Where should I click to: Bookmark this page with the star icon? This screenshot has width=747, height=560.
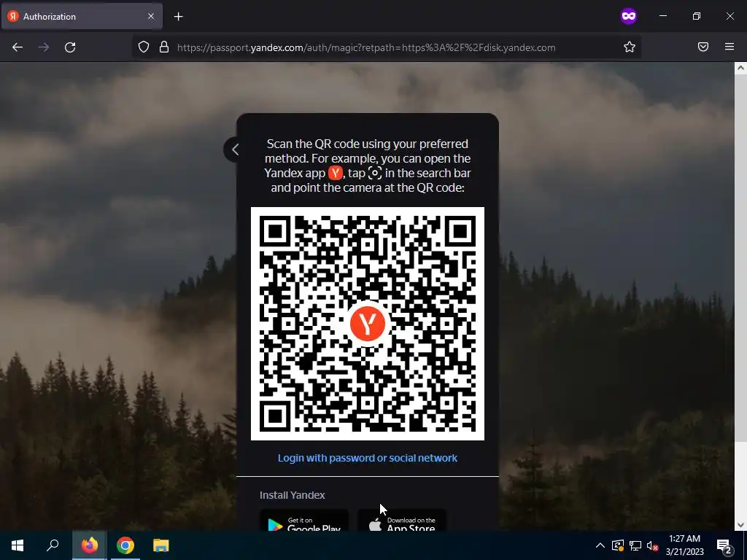(x=630, y=47)
